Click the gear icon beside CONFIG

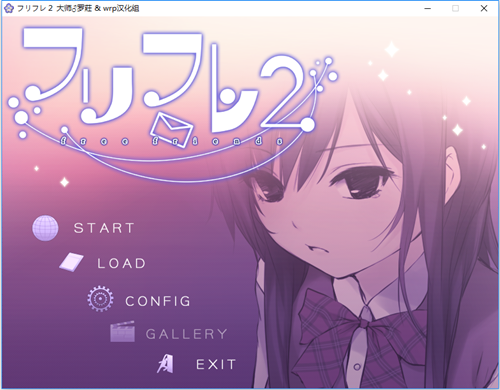tap(100, 299)
